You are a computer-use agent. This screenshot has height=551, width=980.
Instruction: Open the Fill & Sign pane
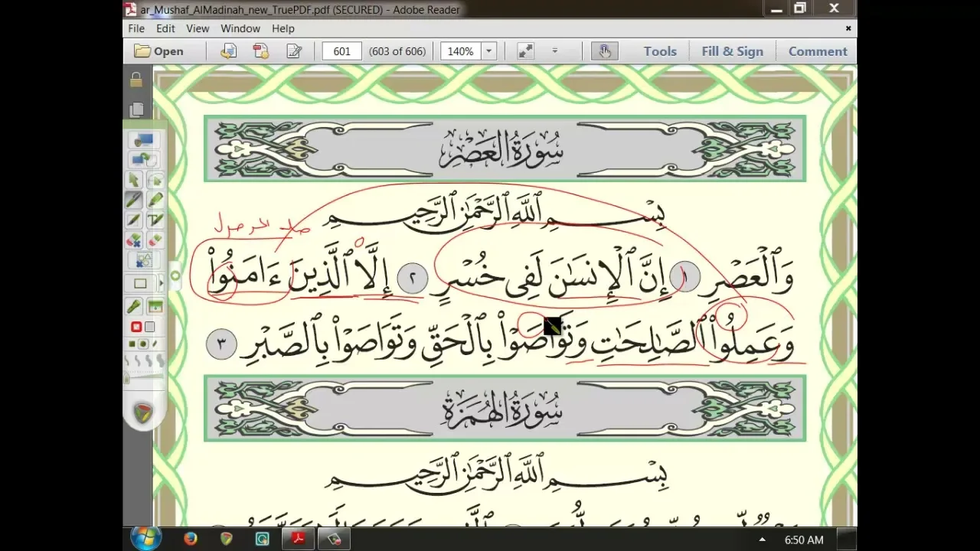pos(732,51)
